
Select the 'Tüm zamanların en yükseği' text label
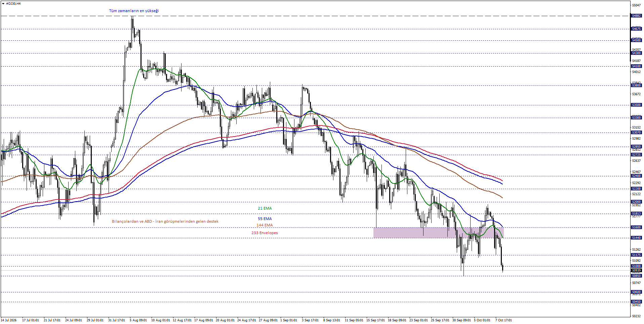tap(134, 11)
